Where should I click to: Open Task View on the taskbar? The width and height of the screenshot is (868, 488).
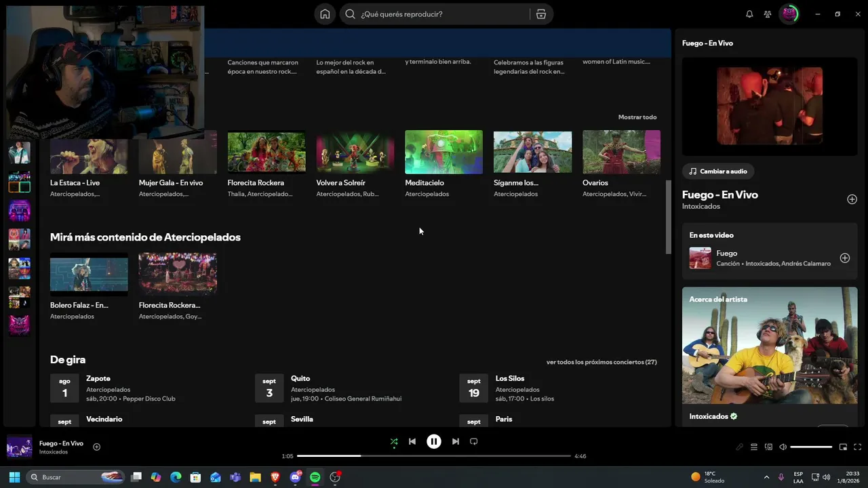[x=136, y=477]
